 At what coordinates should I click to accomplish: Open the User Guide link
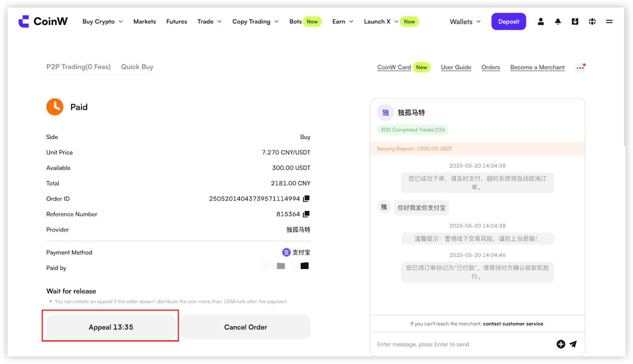(x=456, y=67)
